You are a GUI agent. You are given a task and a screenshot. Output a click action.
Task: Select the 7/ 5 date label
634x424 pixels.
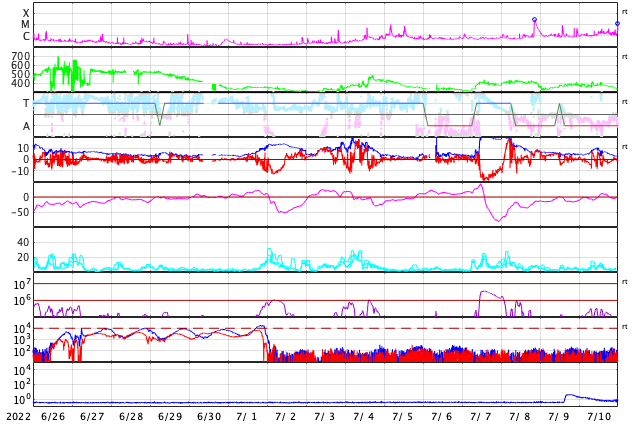pos(402,416)
